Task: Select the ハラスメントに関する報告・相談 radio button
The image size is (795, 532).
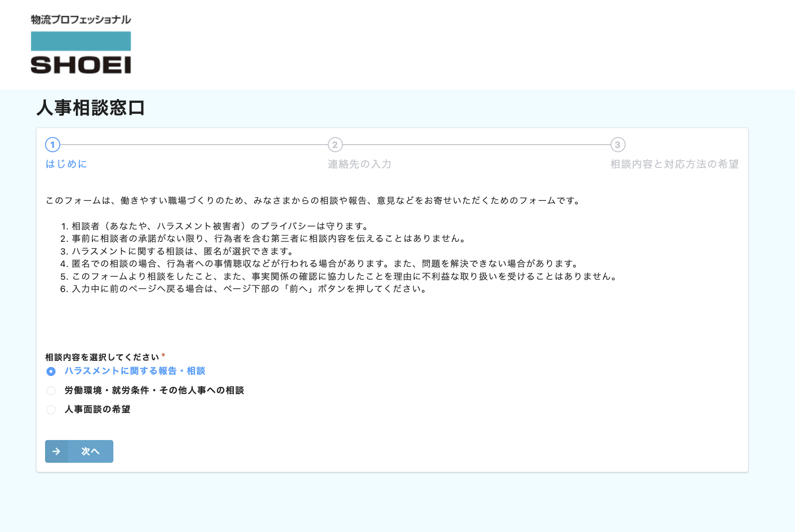Action: [51, 372]
